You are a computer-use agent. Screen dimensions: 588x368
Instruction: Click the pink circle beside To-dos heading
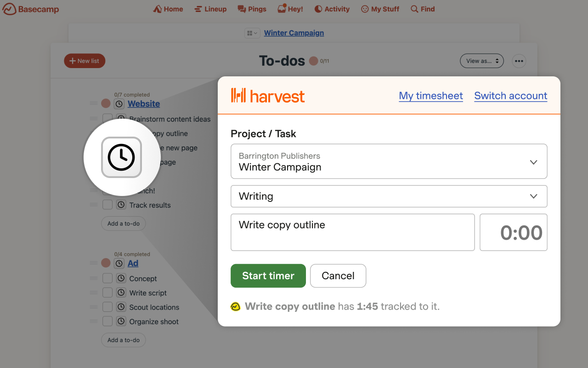[x=314, y=61]
